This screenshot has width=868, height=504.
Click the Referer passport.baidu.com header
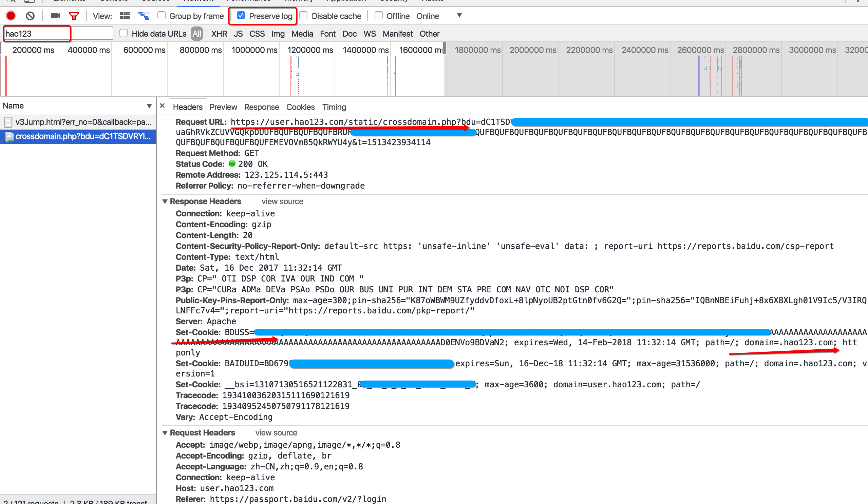281,499
